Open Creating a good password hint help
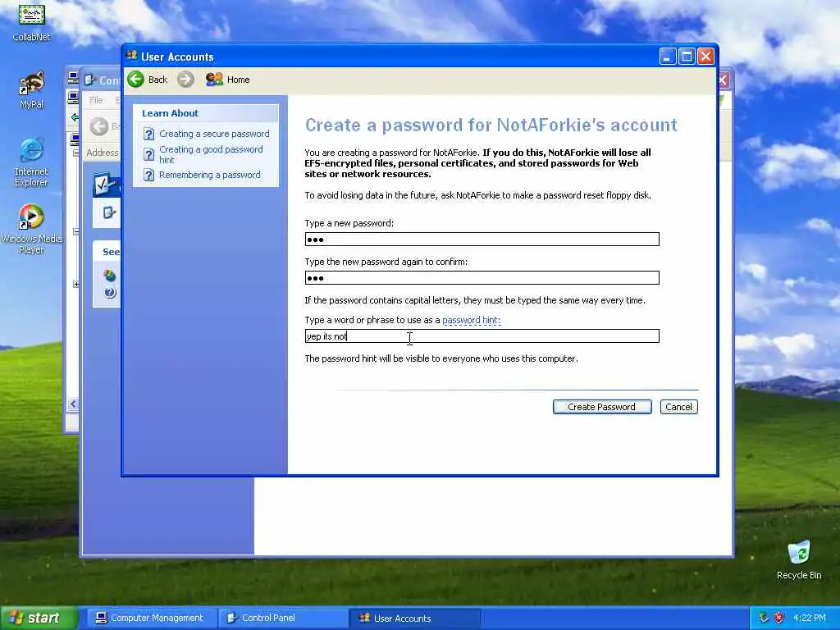 pos(211,154)
